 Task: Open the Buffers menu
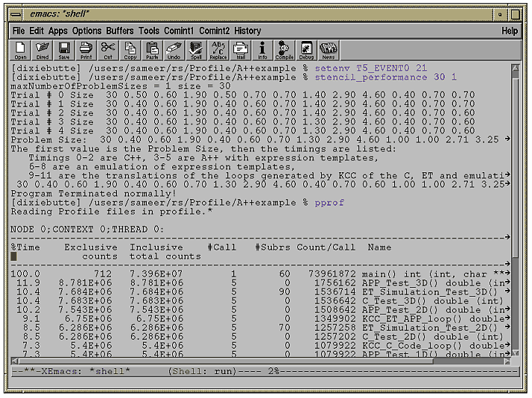coord(120,31)
